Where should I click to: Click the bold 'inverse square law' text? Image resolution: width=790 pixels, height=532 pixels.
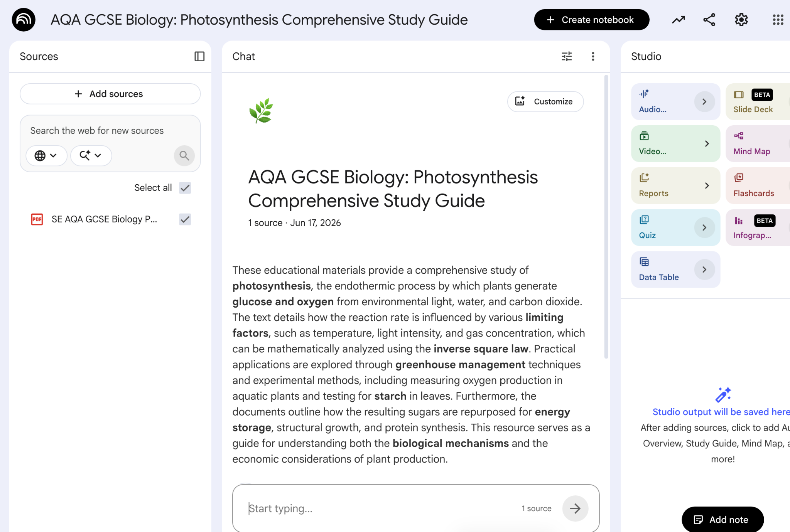(x=481, y=349)
